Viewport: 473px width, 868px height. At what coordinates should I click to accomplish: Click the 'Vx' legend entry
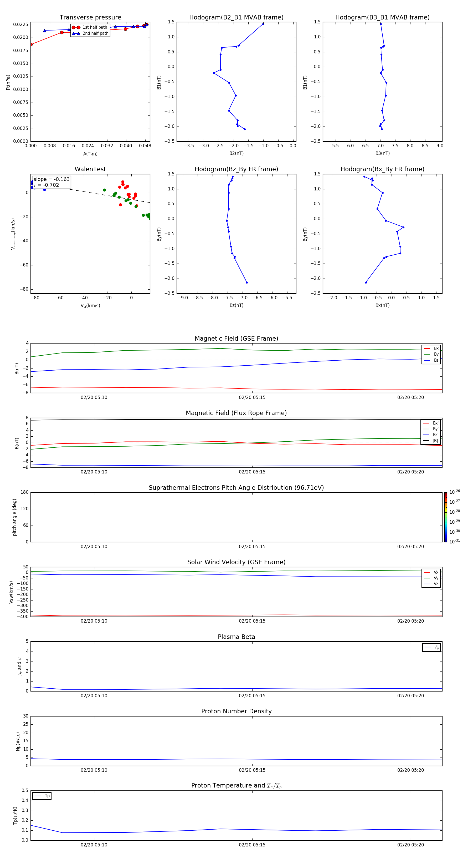pyautogui.click(x=431, y=572)
